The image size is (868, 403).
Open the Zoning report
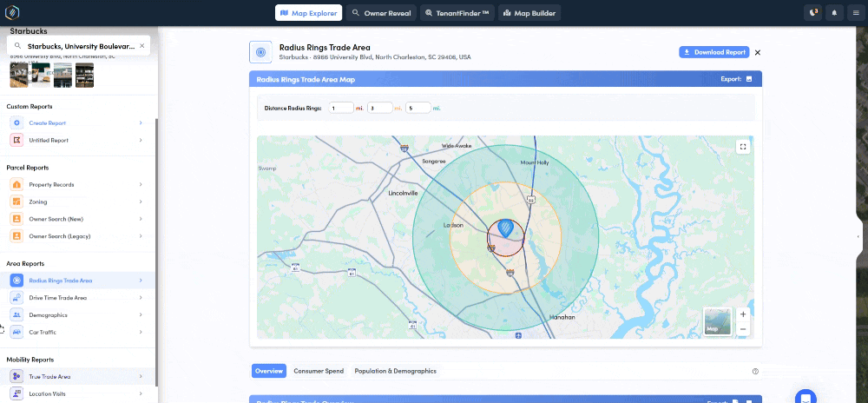[38, 201]
